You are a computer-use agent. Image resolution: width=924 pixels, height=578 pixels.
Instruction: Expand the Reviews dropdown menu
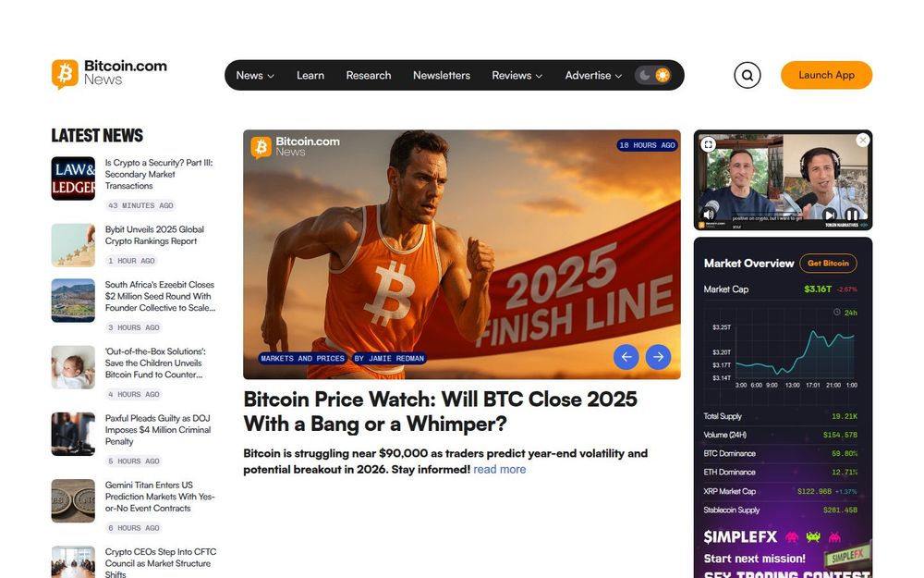click(x=517, y=76)
